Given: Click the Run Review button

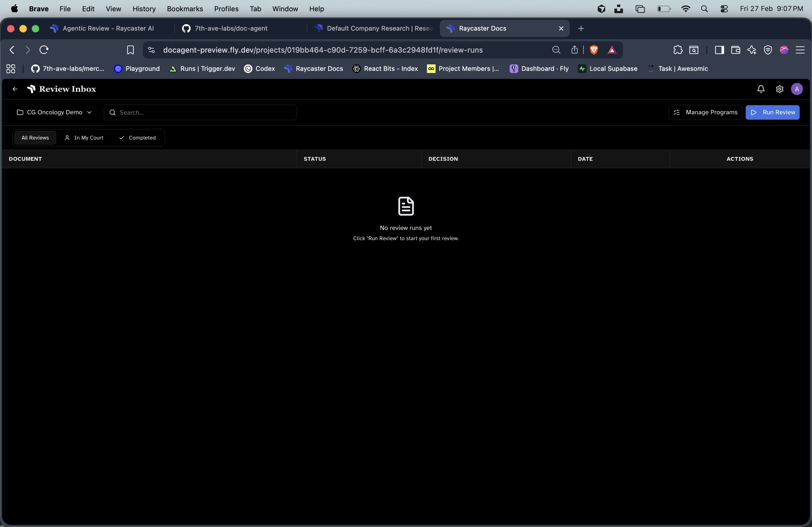Looking at the screenshot, I should tap(773, 112).
